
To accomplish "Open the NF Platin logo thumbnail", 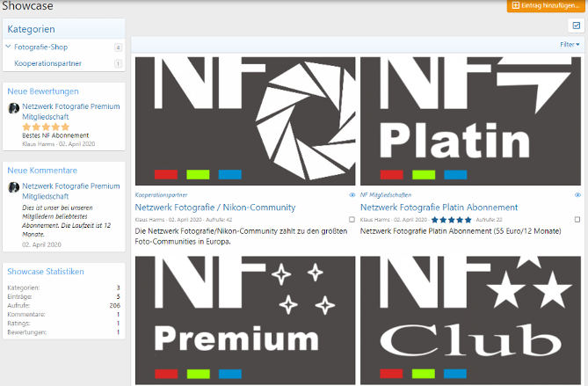I will tap(470, 121).
